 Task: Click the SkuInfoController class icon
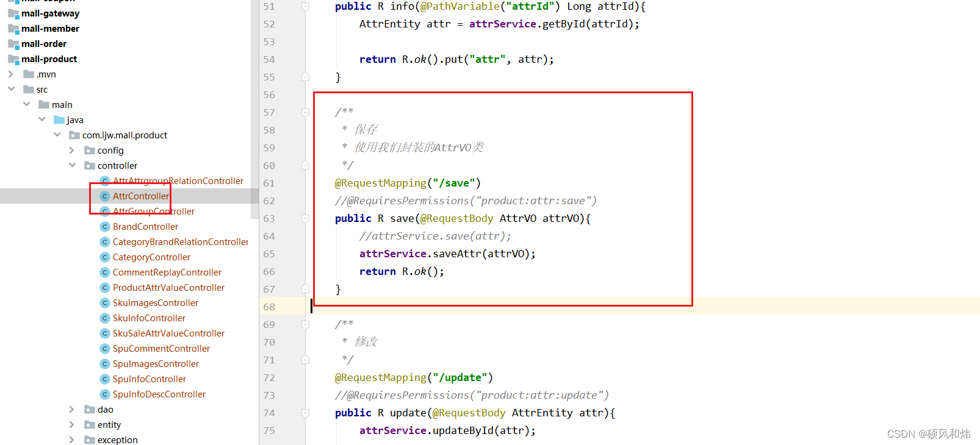105,318
